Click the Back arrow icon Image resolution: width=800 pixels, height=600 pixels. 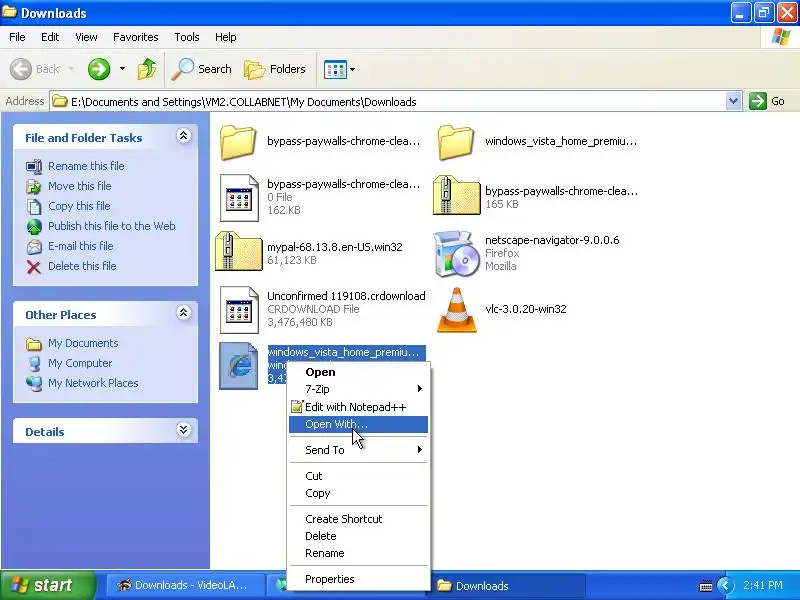click(21, 69)
